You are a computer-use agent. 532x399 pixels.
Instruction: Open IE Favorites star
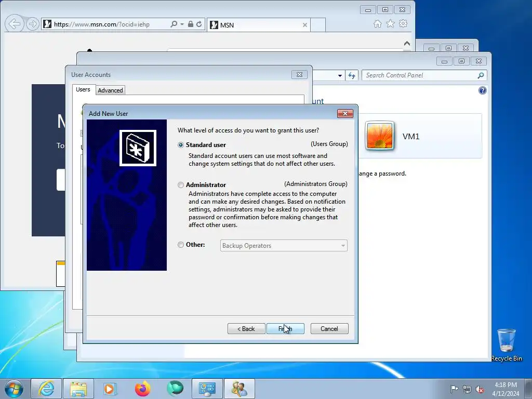(391, 24)
